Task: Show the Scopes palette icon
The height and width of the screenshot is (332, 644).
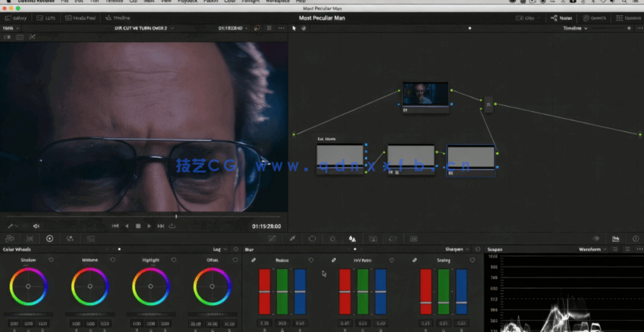Action: point(616,239)
